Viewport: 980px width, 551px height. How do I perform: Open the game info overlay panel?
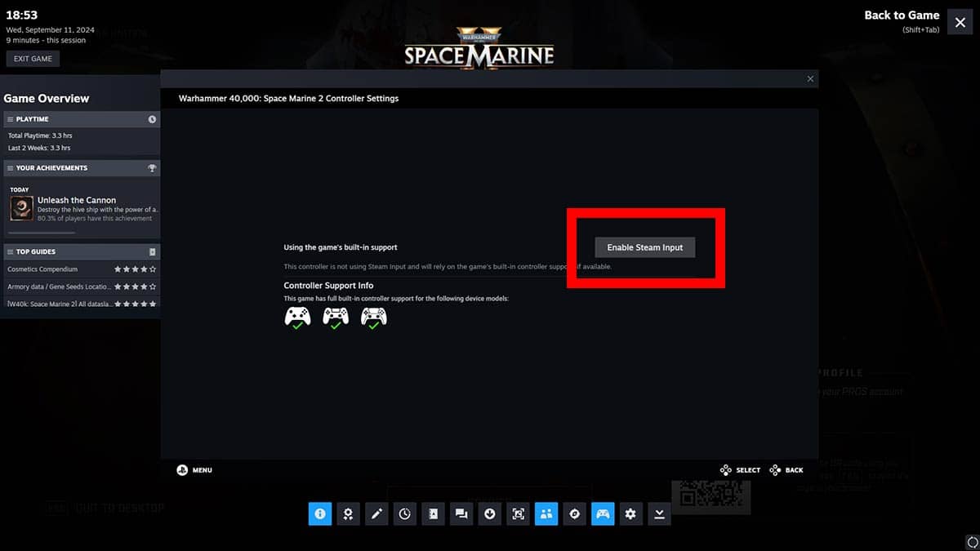pos(319,513)
